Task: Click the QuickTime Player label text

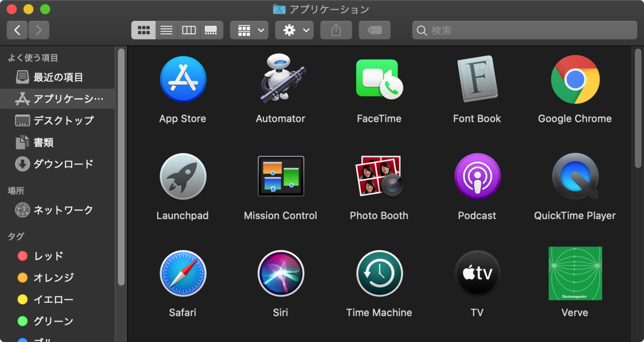Action: coord(575,216)
